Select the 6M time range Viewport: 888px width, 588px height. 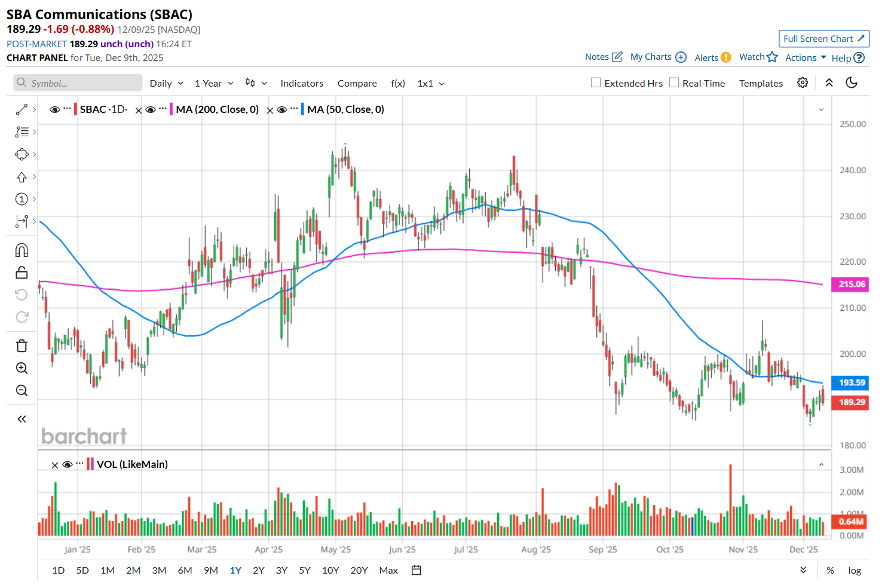185,570
